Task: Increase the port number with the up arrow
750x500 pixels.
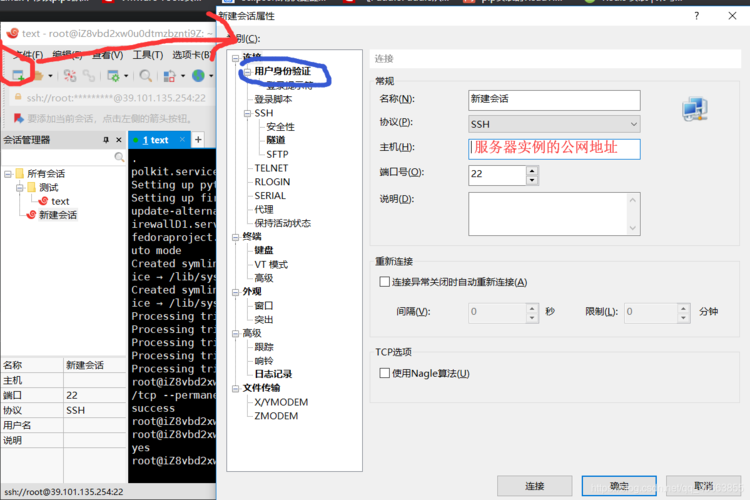Action: tap(532, 170)
